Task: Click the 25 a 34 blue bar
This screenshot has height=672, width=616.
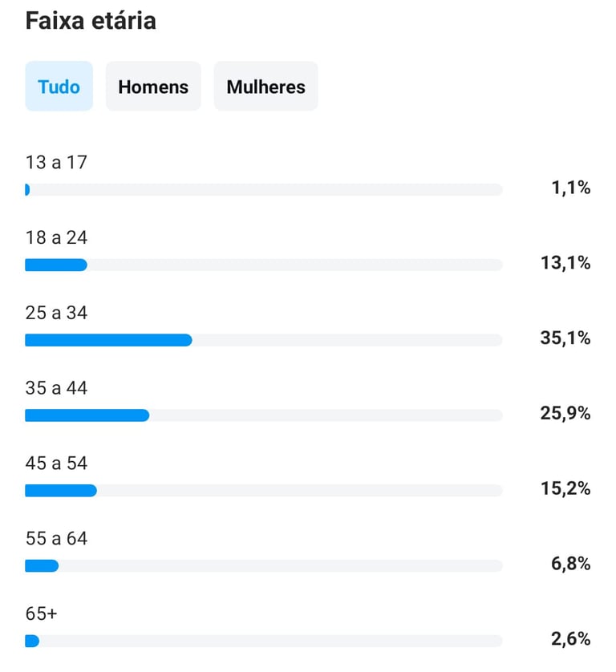Action: pyautogui.click(x=108, y=340)
